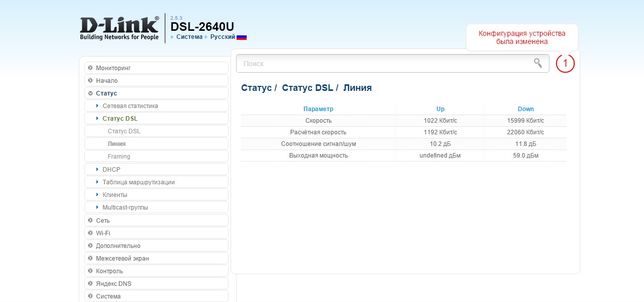Expand the Сеть menu section
The height and width of the screenshot is (302, 644).
(x=103, y=221)
